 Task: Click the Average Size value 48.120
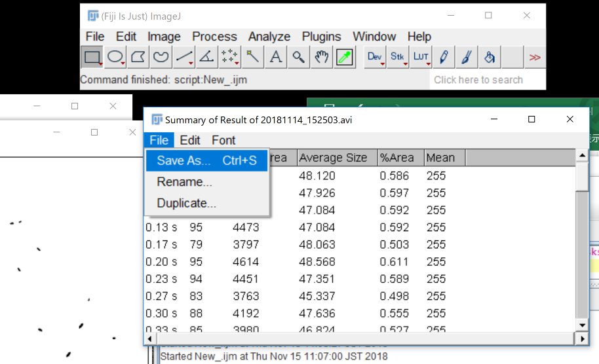coord(317,176)
